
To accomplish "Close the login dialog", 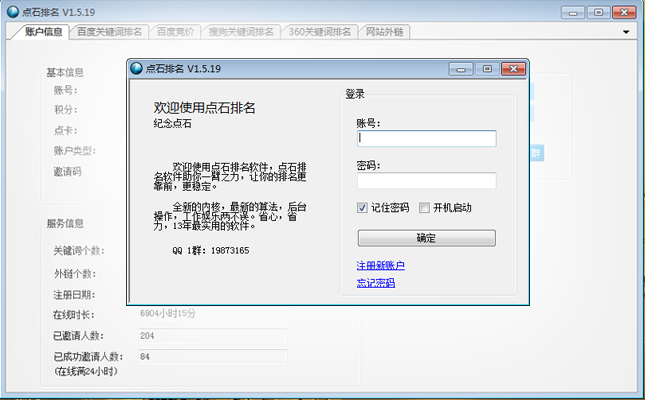I will [513, 69].
